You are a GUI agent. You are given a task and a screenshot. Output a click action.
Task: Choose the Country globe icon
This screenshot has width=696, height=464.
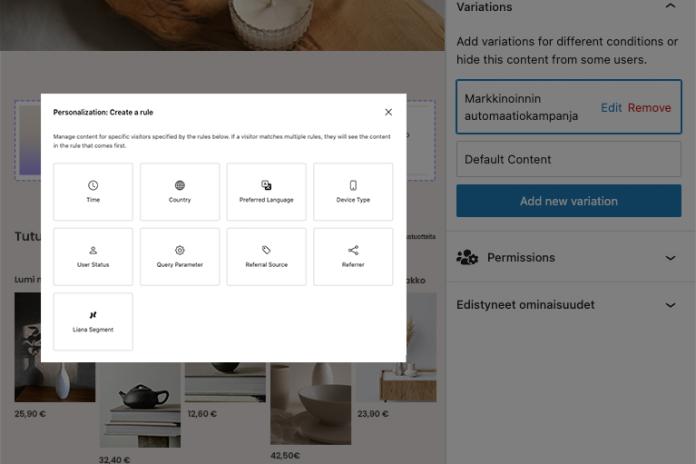point(180,185)
